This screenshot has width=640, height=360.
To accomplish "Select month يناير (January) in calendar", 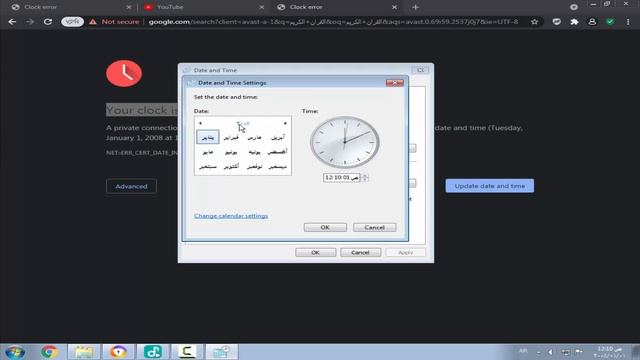I will pyautogui.click(x=208, y=137).
